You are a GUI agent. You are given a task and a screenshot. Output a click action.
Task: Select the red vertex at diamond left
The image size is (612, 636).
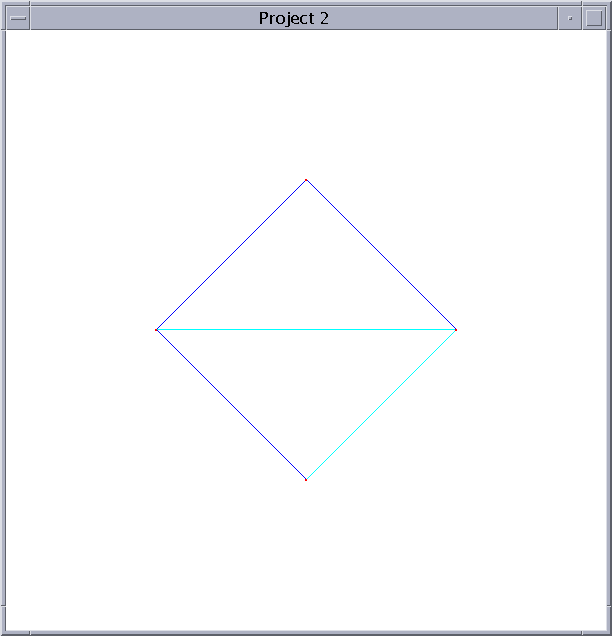point(156,330)
